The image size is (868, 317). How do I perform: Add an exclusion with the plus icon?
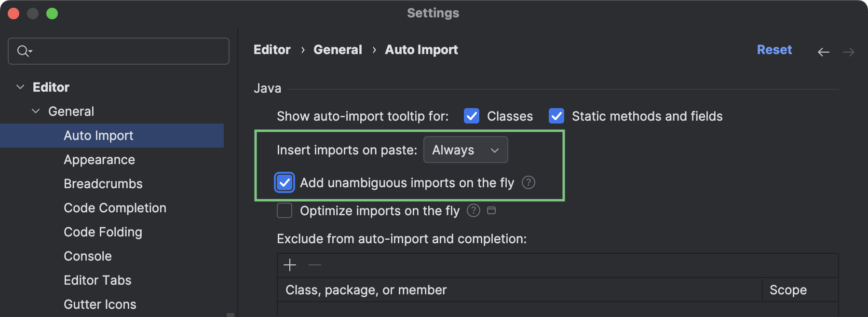point(290,265)
